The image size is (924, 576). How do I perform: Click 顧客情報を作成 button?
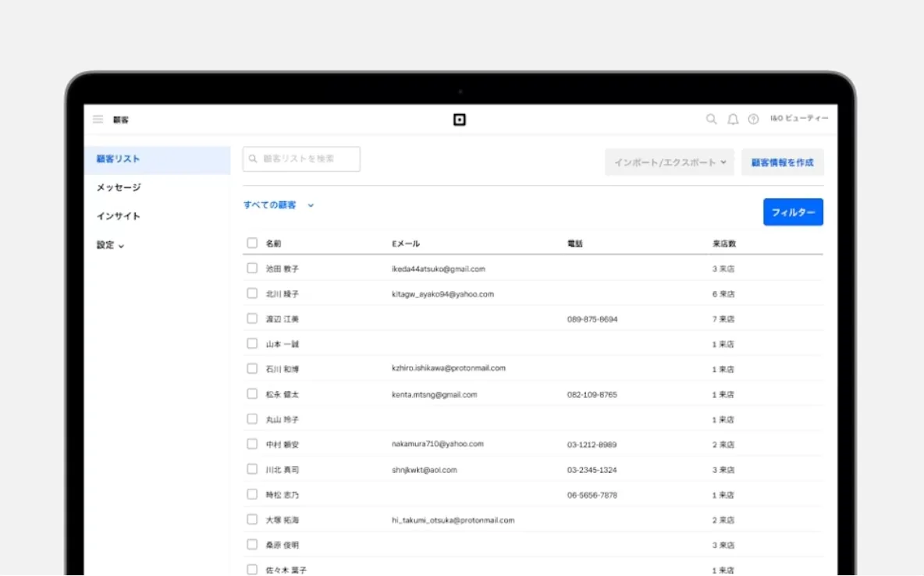782,162
